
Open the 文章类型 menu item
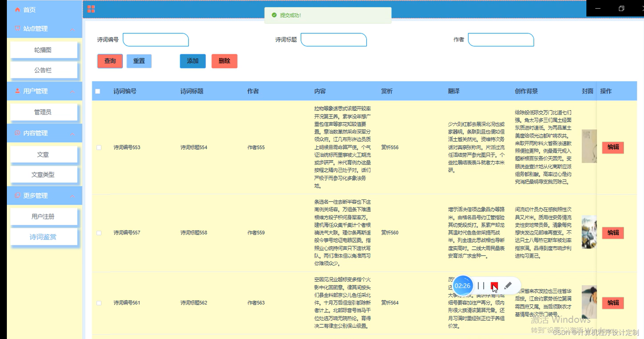pyautogui.click(x=44, y=174)
